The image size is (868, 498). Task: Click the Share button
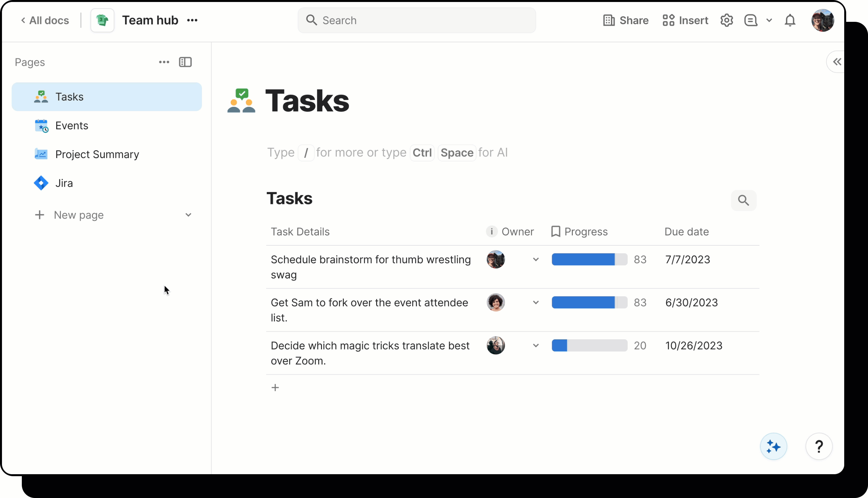pos(626,21)
